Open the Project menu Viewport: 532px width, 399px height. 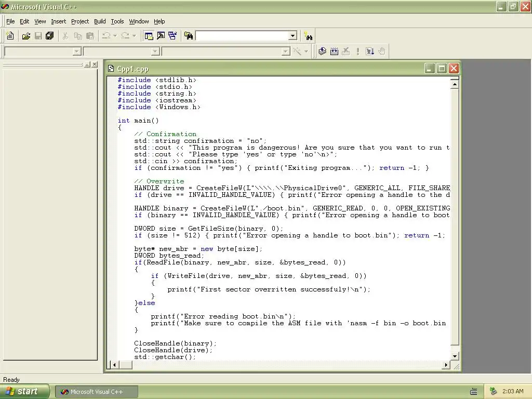pos(80,21)
